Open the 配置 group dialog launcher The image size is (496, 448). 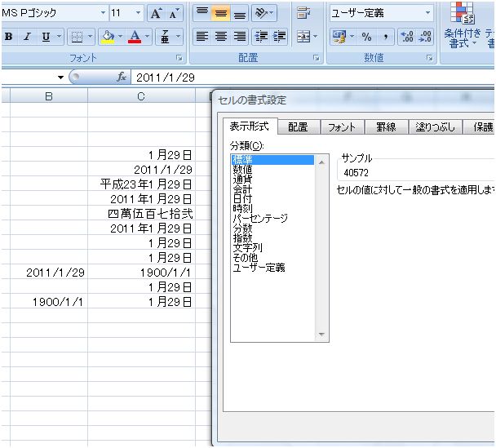316,58
